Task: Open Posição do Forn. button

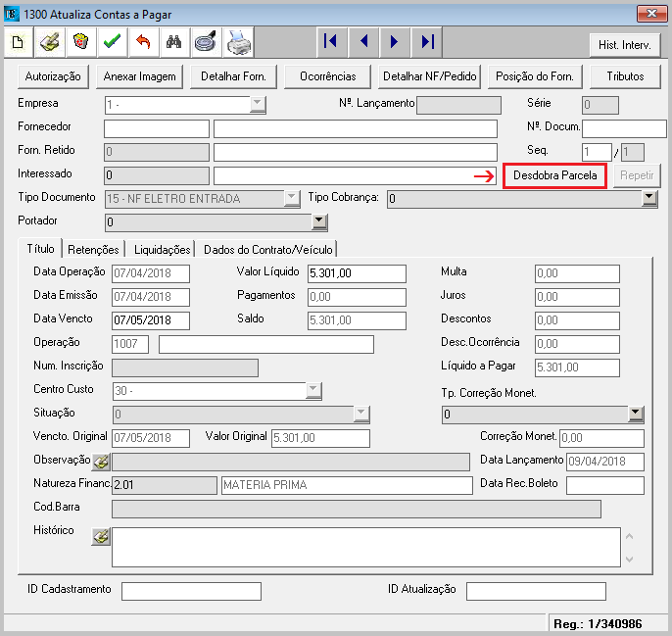Action: tap(535, 76)
